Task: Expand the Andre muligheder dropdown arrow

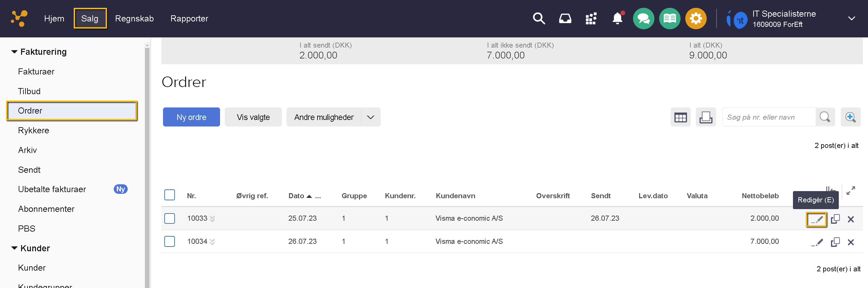Action: 370,117
